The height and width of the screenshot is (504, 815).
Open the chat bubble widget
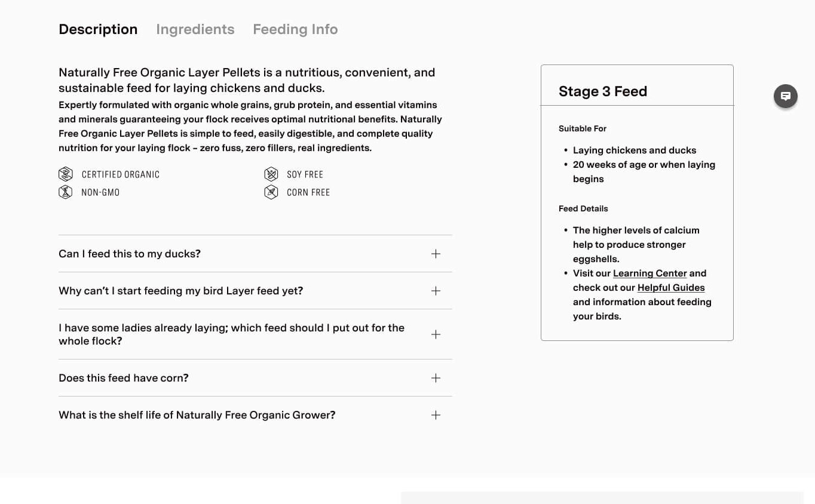(786, 96)
